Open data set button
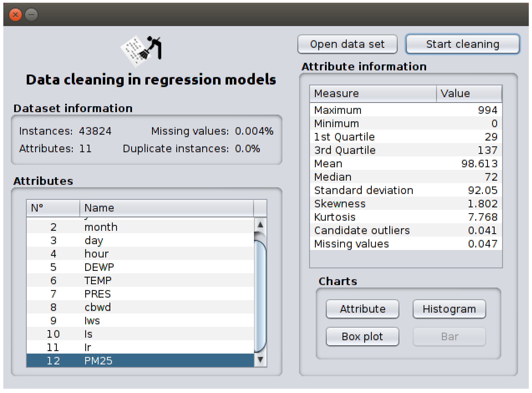This screenshot has width=532, height=393. [347, 44]
